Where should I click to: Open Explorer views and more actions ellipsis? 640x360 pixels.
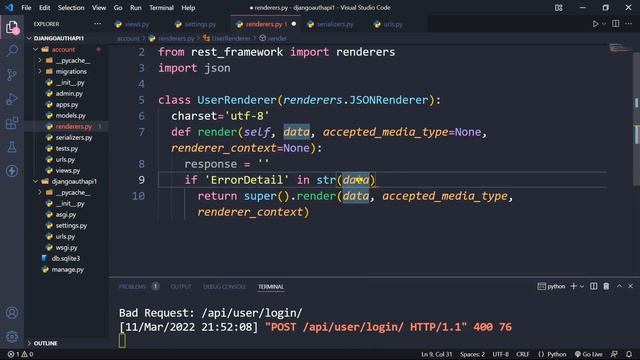point(98,24)
